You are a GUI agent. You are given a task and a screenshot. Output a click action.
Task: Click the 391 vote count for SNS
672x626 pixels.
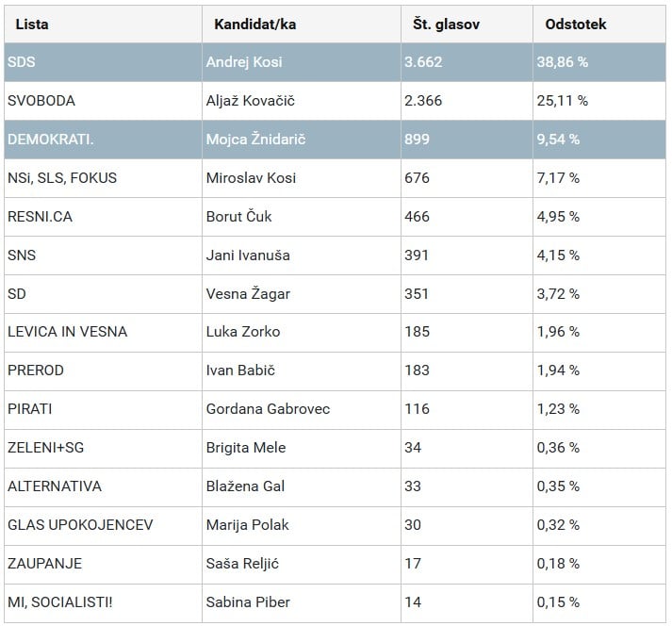tap(416, 255)
